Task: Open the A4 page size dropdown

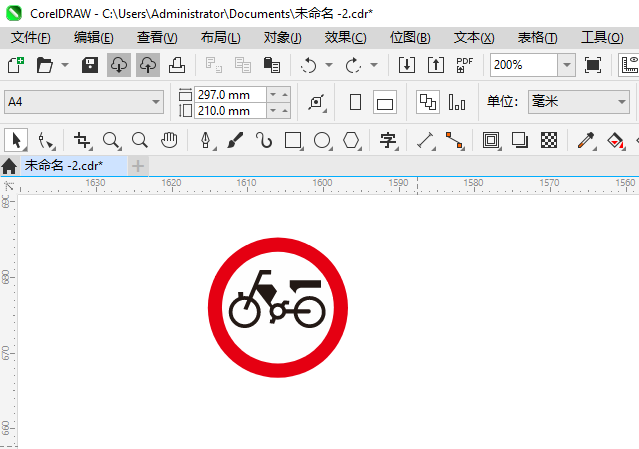Action: tap(84, 102)
